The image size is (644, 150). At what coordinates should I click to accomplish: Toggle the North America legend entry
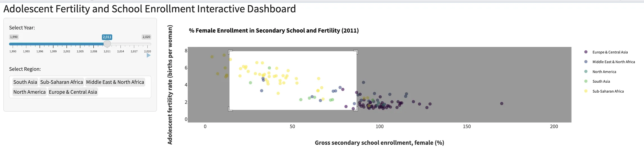(604, 72)
